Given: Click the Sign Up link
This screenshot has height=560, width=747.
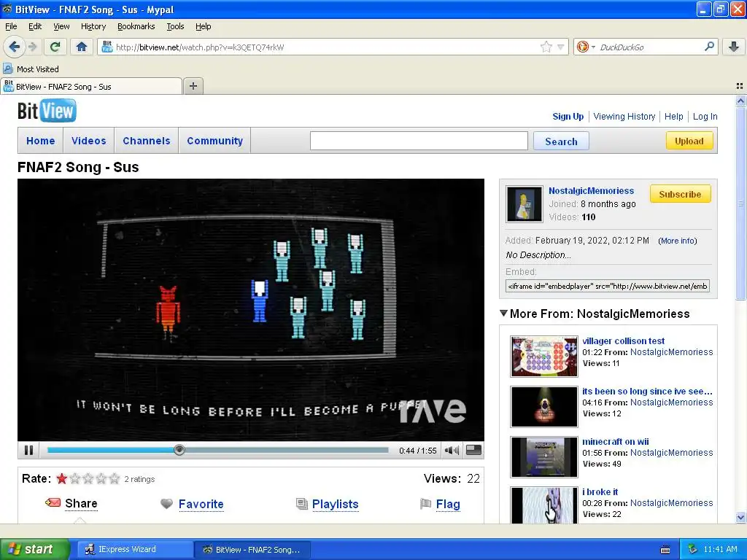Looking at the screenshot, I should (568, 116).
